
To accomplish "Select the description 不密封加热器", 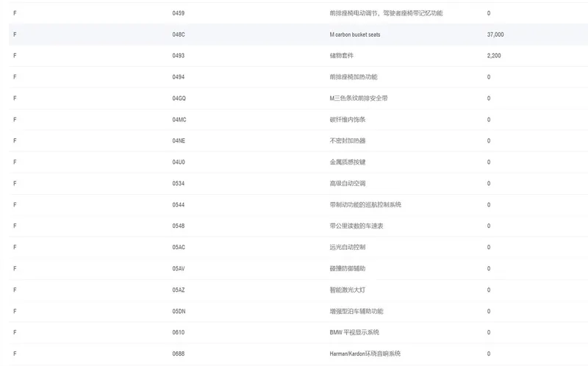I will (347, 140).
